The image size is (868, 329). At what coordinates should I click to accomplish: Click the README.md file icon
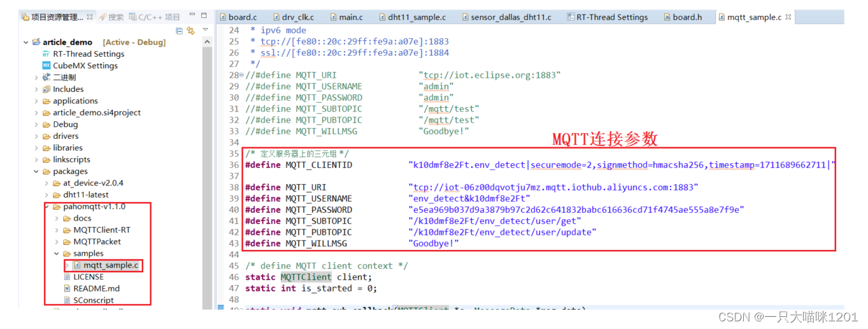tap(68, 288)
